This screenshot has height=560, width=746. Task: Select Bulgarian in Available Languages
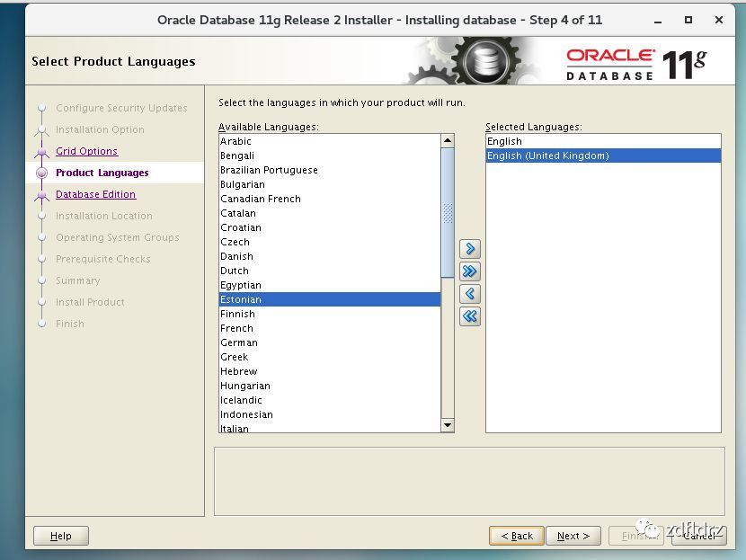click(330, 184)
